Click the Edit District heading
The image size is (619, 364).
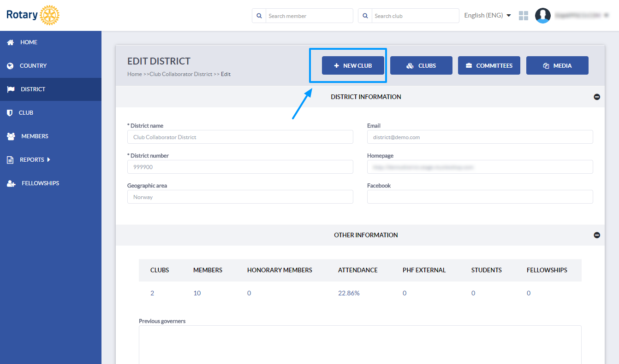[x=159, y=61]
